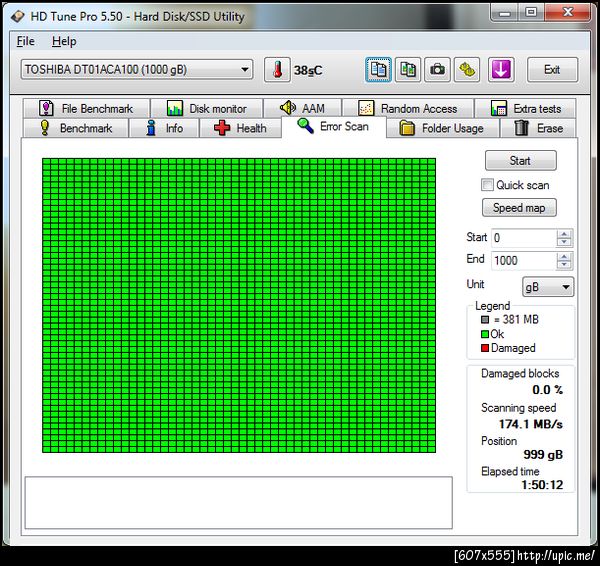Screen dimensions: 600x566
Task: Click the File Benchmark tab icon
Action: 46,108
